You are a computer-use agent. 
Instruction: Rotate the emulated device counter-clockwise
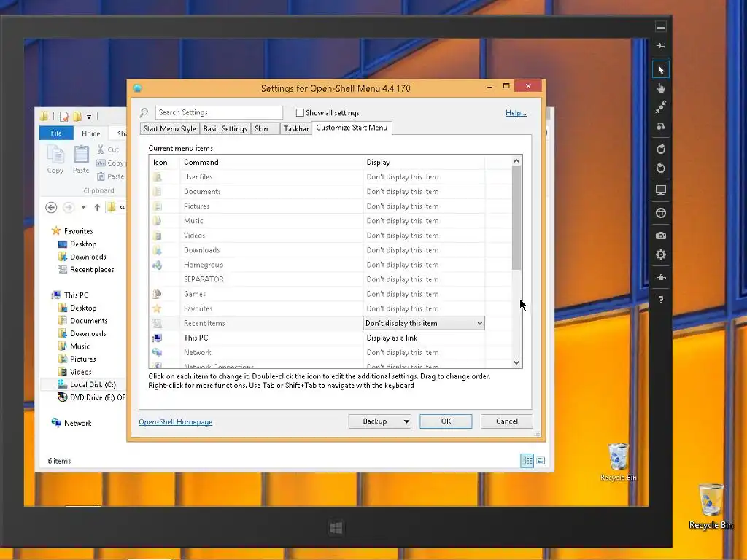661,168
